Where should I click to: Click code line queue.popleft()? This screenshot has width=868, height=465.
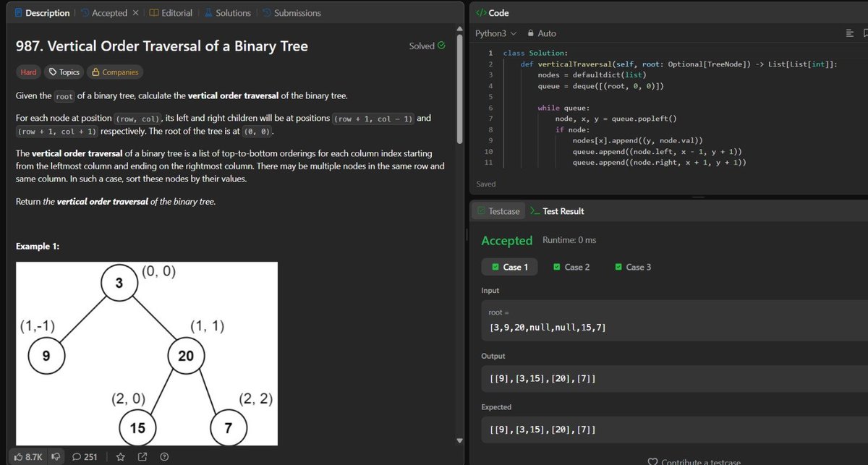(x=616, y=119)
